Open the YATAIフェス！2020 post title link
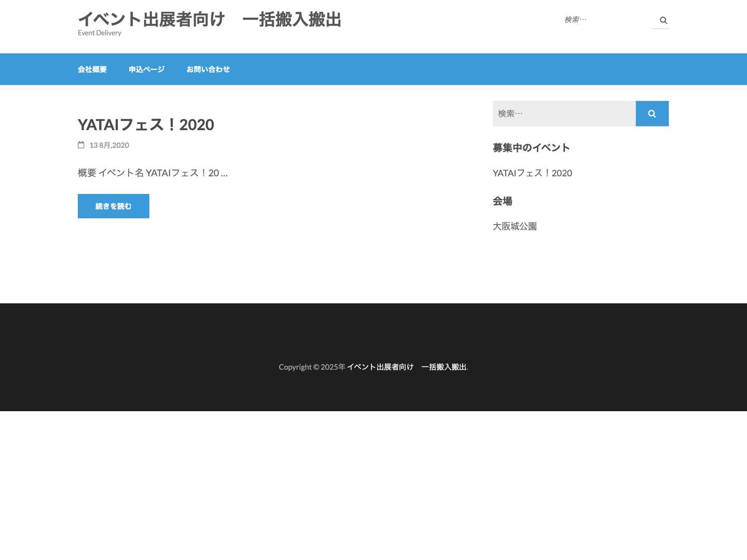The image size is (747, 560). point(146,124)
